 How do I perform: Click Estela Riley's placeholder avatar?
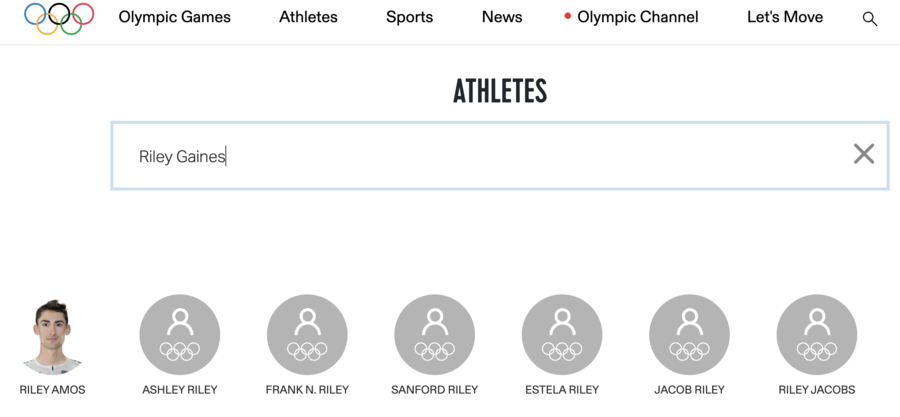coord(562,335)
